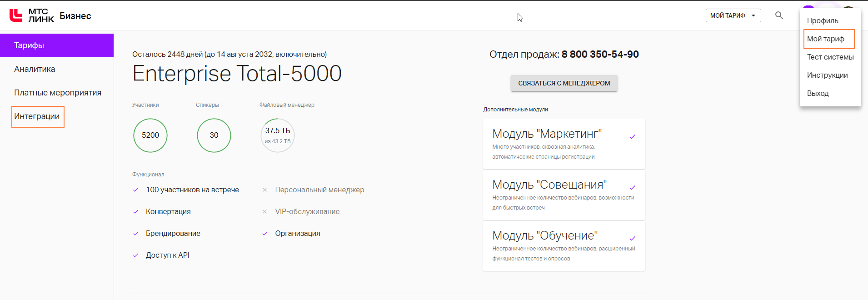Click Выход to log out

(818, 94)
